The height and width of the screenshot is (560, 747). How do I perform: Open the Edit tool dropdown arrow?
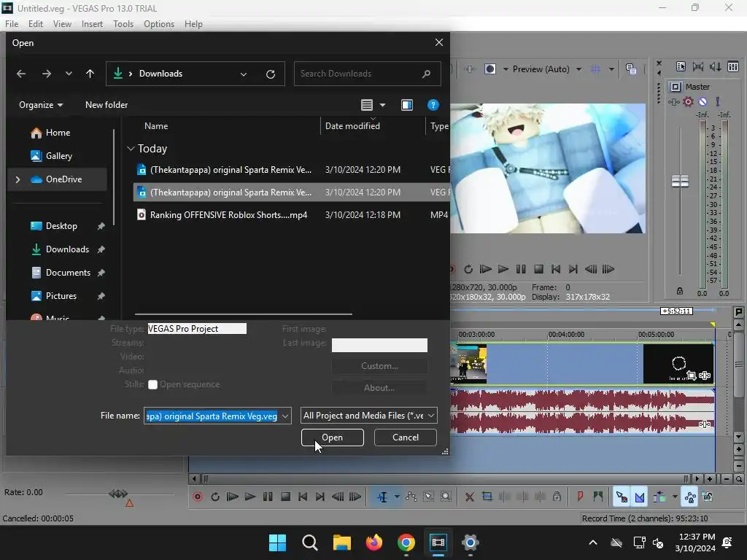[397, 497]
